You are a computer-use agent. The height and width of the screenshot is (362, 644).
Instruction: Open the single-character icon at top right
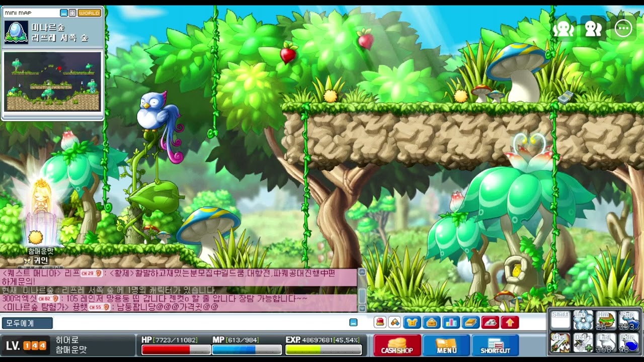pos(563,29)
